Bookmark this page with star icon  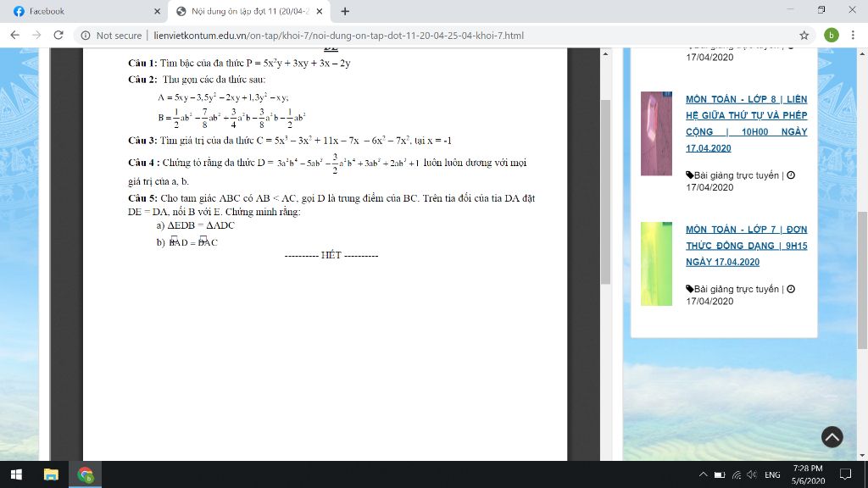tap(804, 36)
